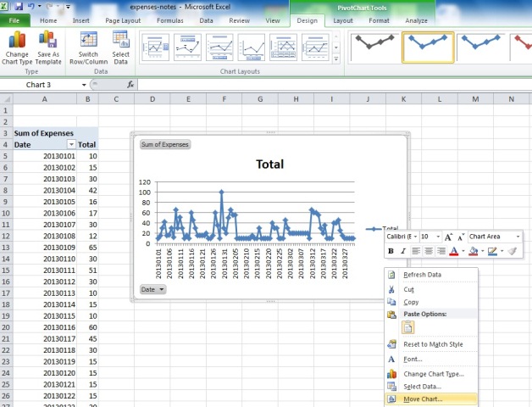
Task: Select the second chart layout thumbnail
Action: [187, 47]
